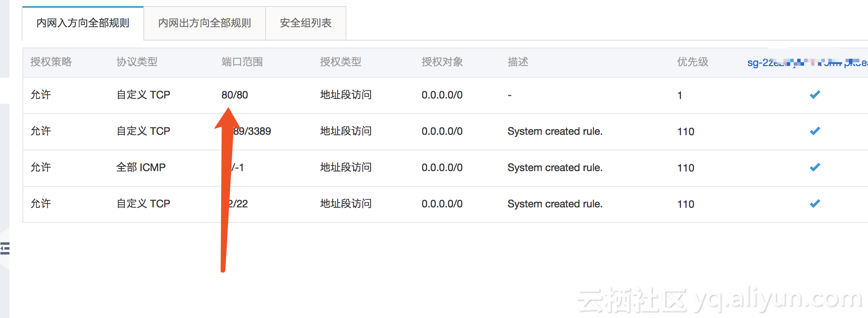Select priority 110 in the 全部 ICMP row
Viewport: 868px width, 318px height.
tap(686, 168)
